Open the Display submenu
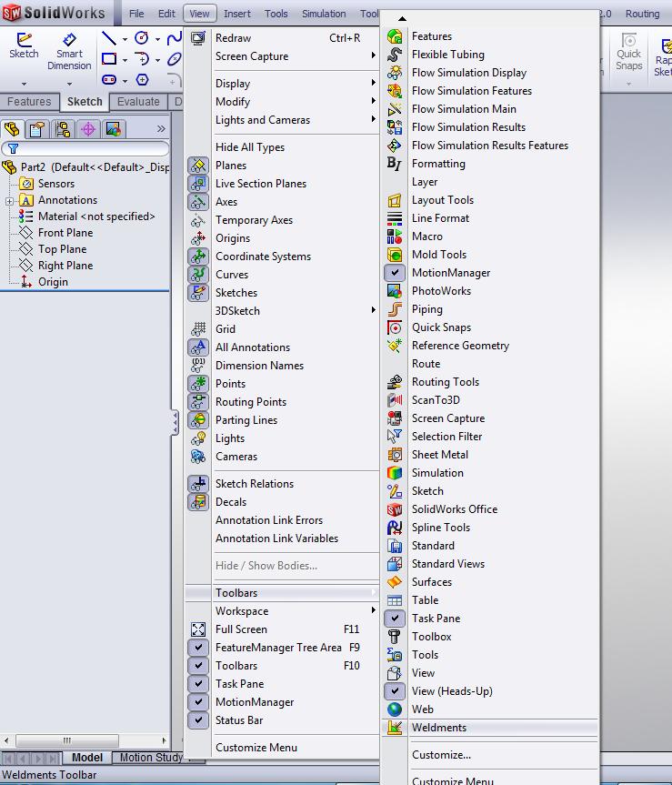 (x=282, y=84)
